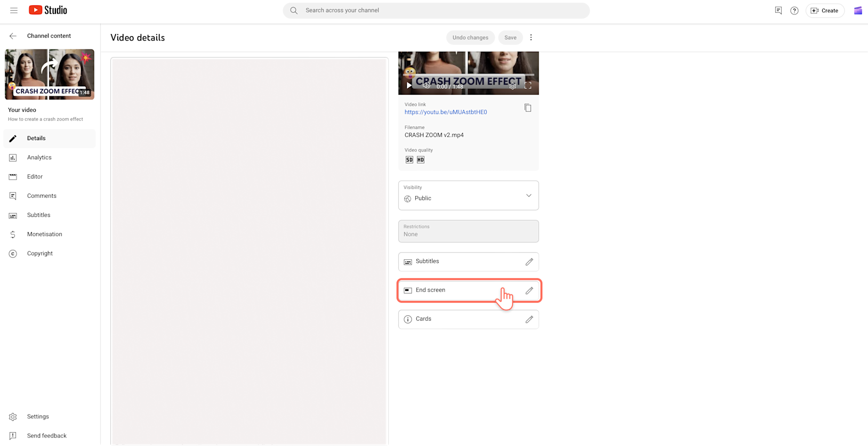The image size is (868, 446).
Task: Edit End screen using the pencil icon
Action: click(x=529, y=290)
